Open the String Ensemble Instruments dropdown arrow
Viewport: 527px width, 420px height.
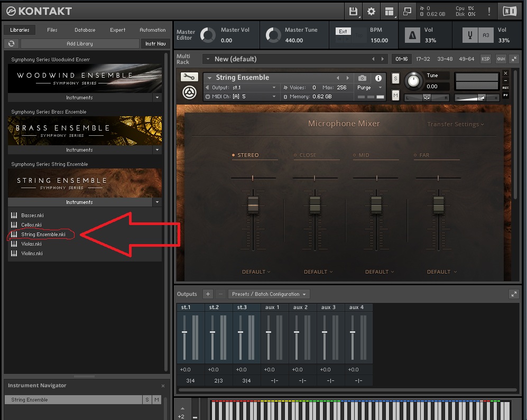pyautogui.click(x=158, y=202)
